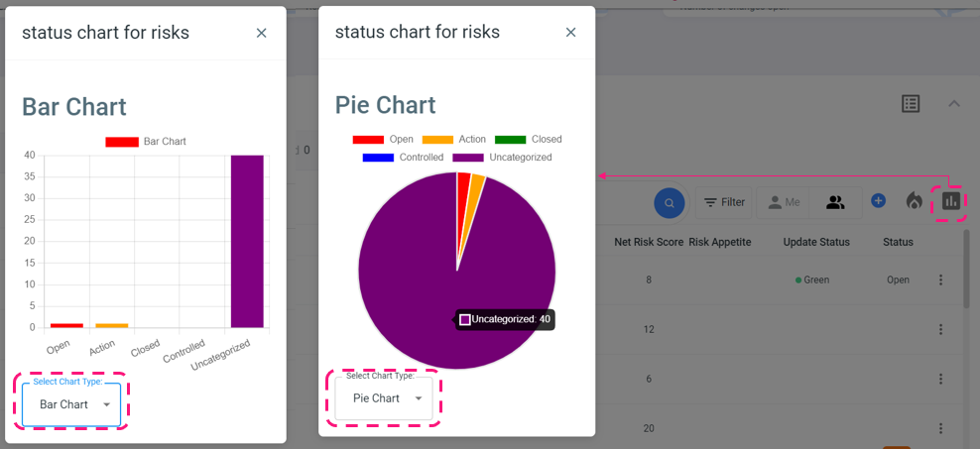Open three-dot menu for risk score 6 row

pyautogui.click(x=940, y=379)
